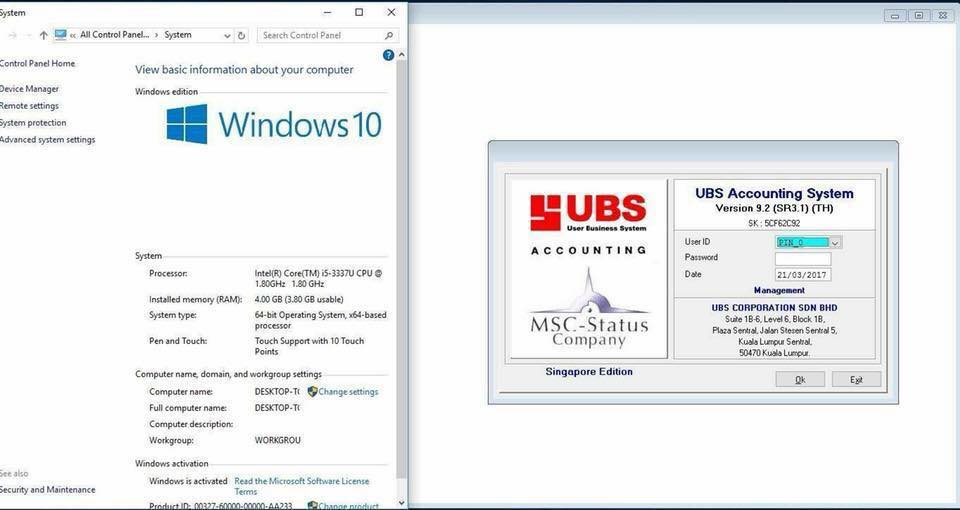The height and width of the screenshot is (510, 960).
Task: Click the scroll-down arrow in System window
Action: pyautogui.click(x=402, y=503)
